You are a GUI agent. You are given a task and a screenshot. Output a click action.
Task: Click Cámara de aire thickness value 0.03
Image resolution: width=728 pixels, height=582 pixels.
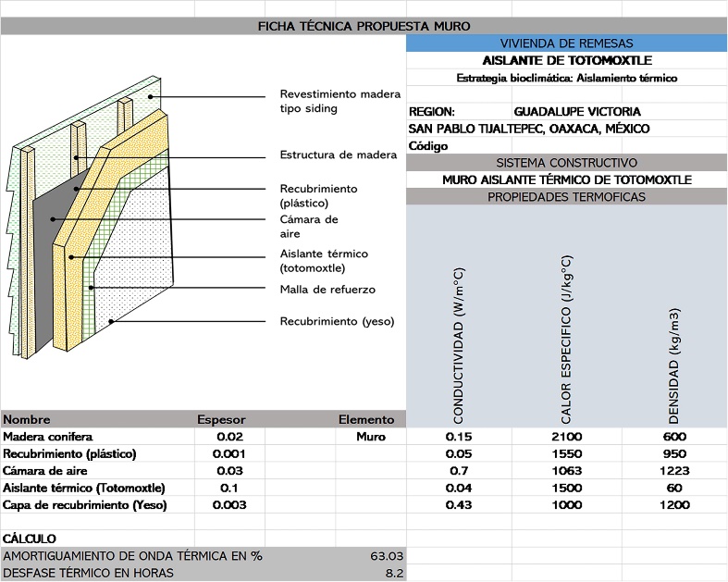point(230,471)
